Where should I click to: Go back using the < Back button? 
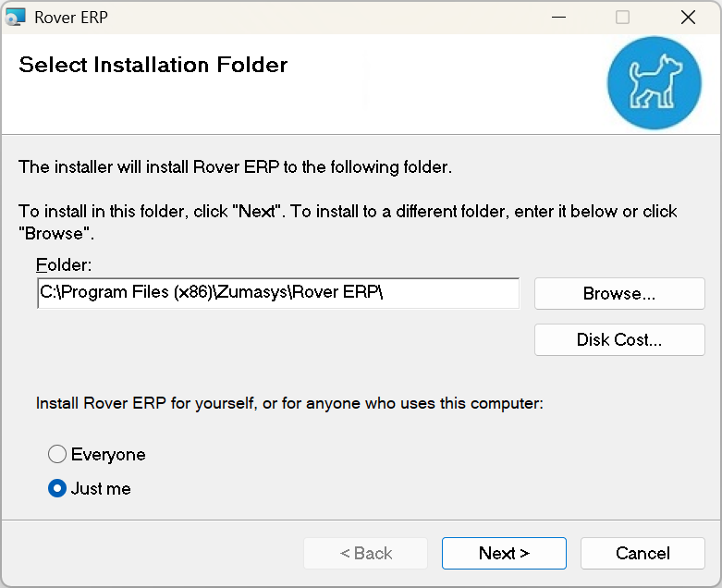coord(365,553)
